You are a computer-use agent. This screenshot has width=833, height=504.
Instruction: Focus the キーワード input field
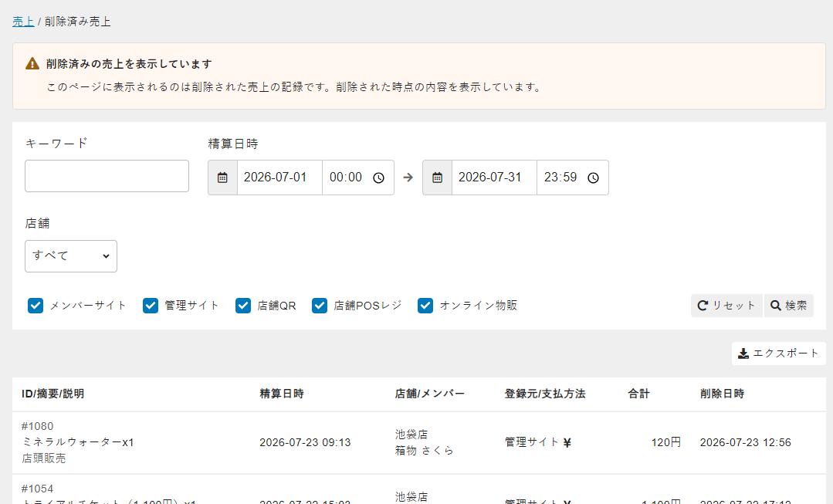[107, 176]
